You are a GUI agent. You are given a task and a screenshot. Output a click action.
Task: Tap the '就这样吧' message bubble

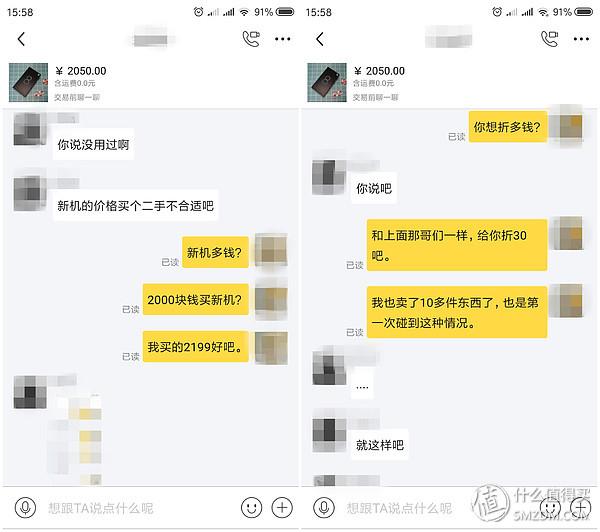380,445
